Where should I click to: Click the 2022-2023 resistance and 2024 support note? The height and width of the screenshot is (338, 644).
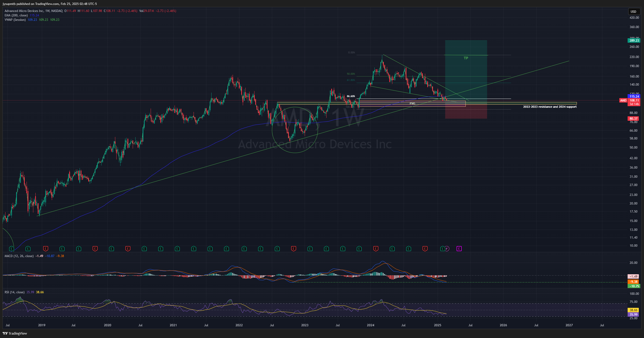pyautogui.click(x=550, y=107)
